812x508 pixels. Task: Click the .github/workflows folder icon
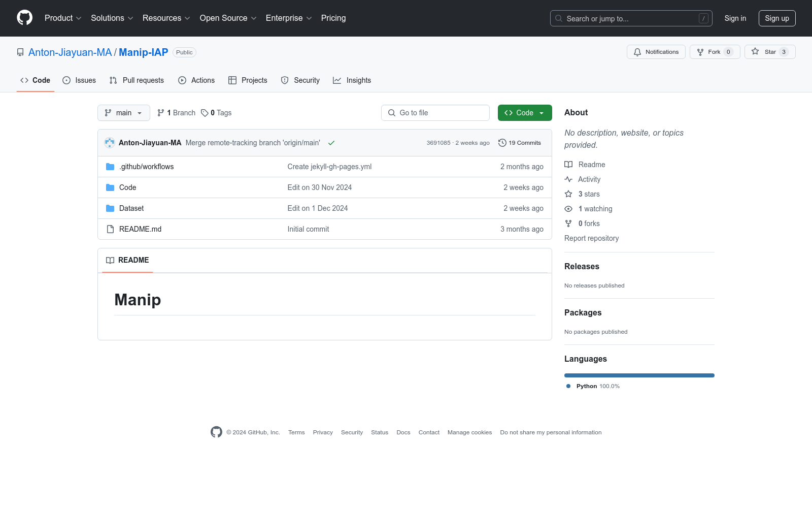(110, 167)
